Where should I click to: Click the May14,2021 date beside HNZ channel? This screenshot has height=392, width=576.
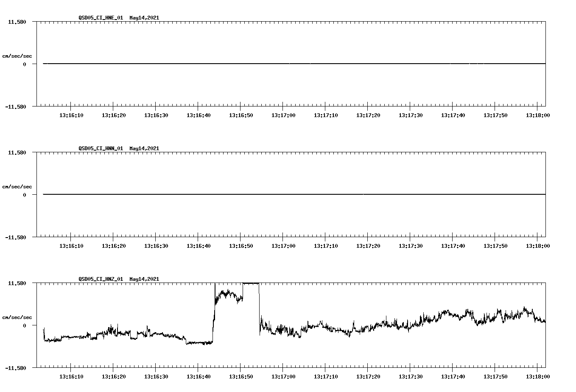(x=144, y=279)
